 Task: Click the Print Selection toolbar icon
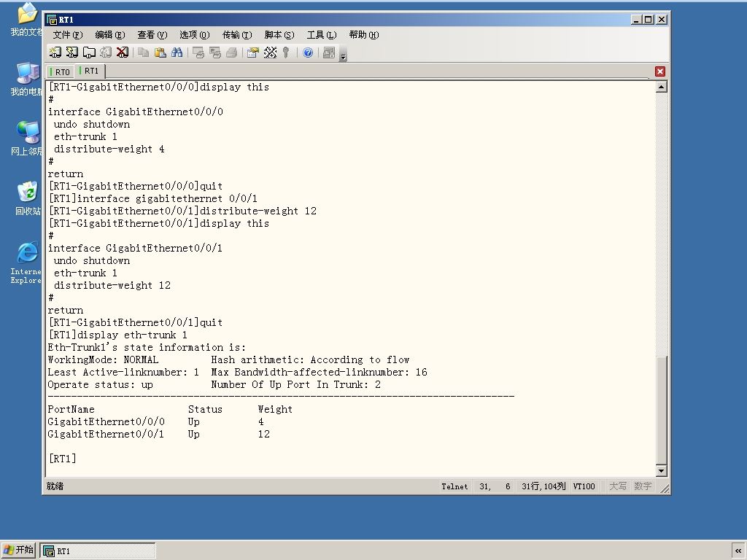pyautogui.click(x=215, y=52)
